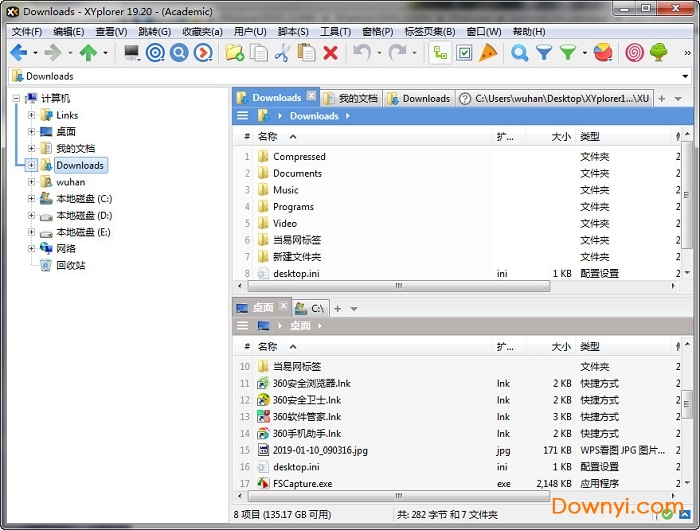Select the Compressed folder row

click(x=455, y=157)
